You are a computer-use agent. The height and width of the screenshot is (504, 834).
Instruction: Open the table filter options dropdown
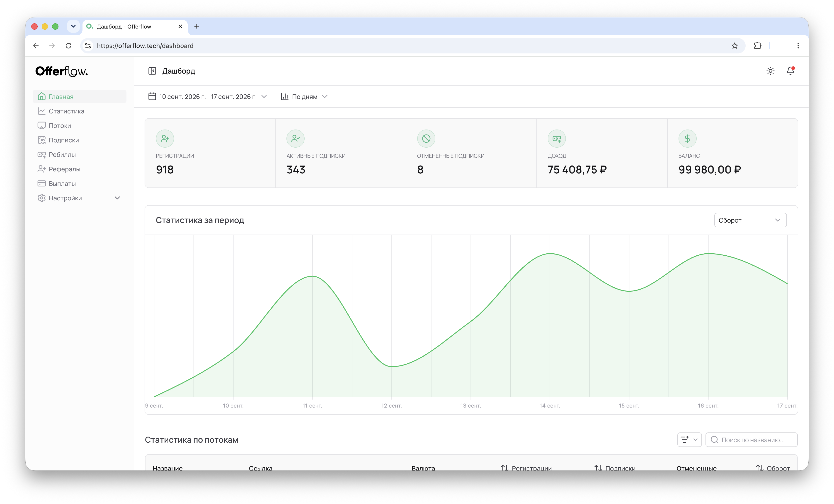pyautogui.click(x=689, y=439)
